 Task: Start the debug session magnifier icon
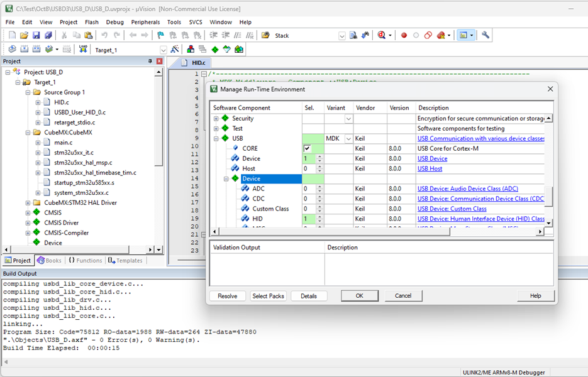pos(382,35)
